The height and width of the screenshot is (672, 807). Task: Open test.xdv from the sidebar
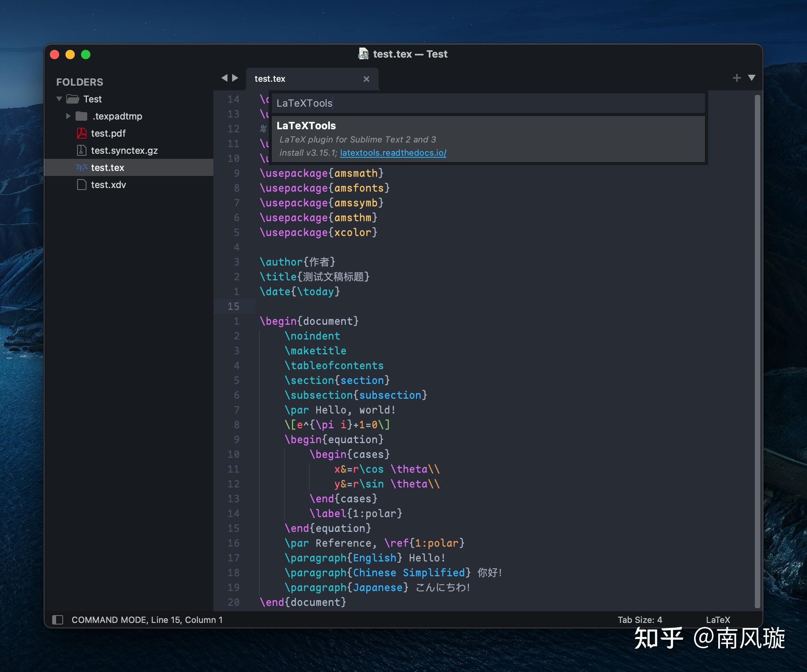[x=108, y=185]
